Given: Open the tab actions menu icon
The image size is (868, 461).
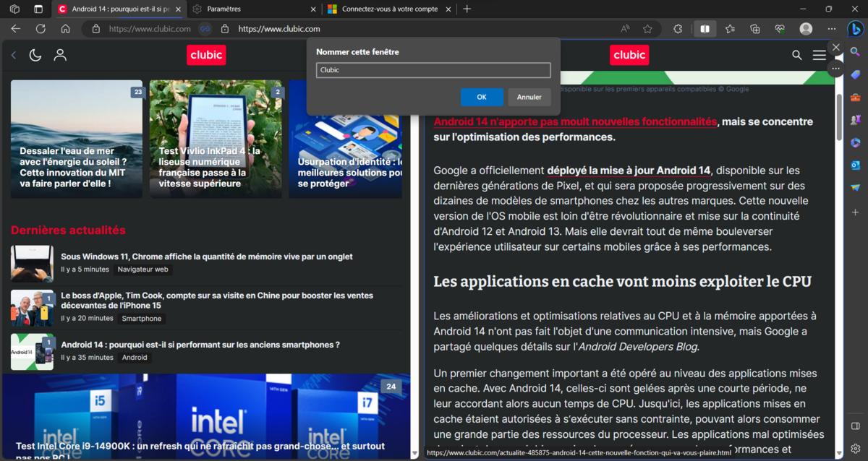Looking at the screenshot, I should (x=38, y=9).
